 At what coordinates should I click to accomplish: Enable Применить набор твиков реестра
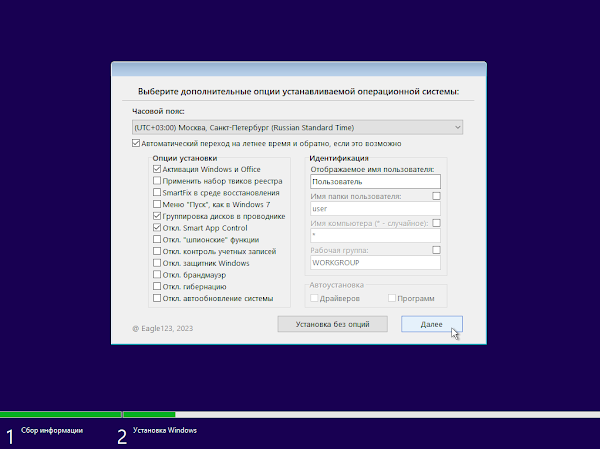157,181
